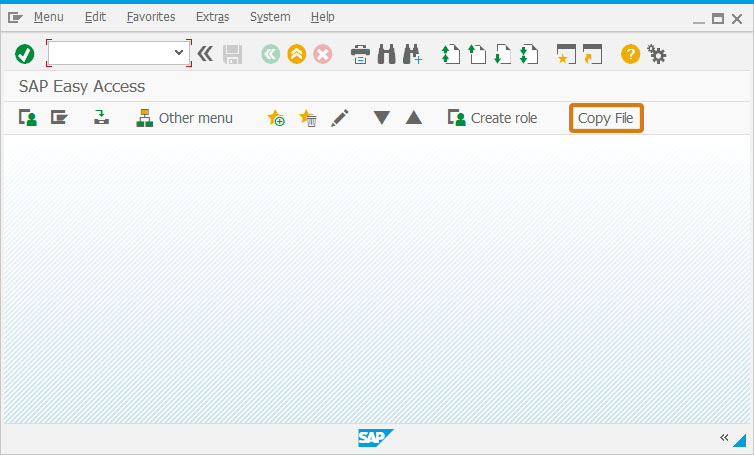Click the Create role button
The width and height of the screenshot is (754, 455).
point(492,118)
